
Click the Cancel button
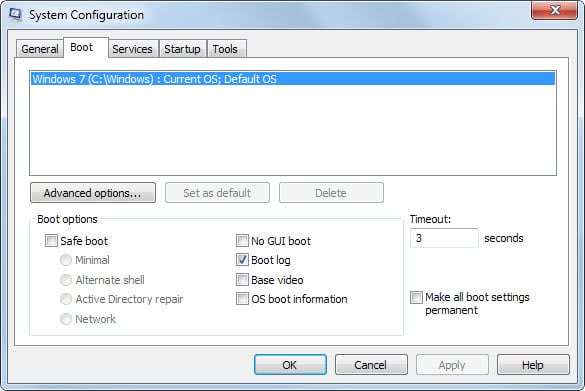(371, 365)
